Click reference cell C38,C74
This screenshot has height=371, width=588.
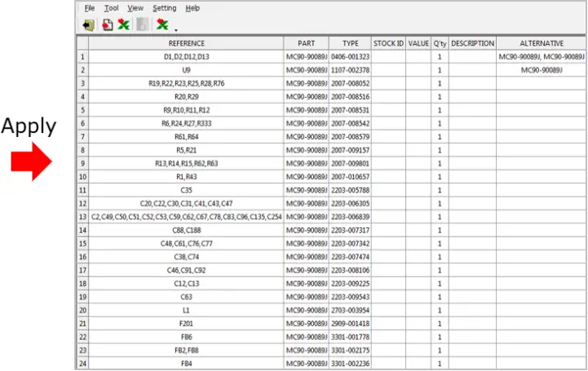(187, 257)
